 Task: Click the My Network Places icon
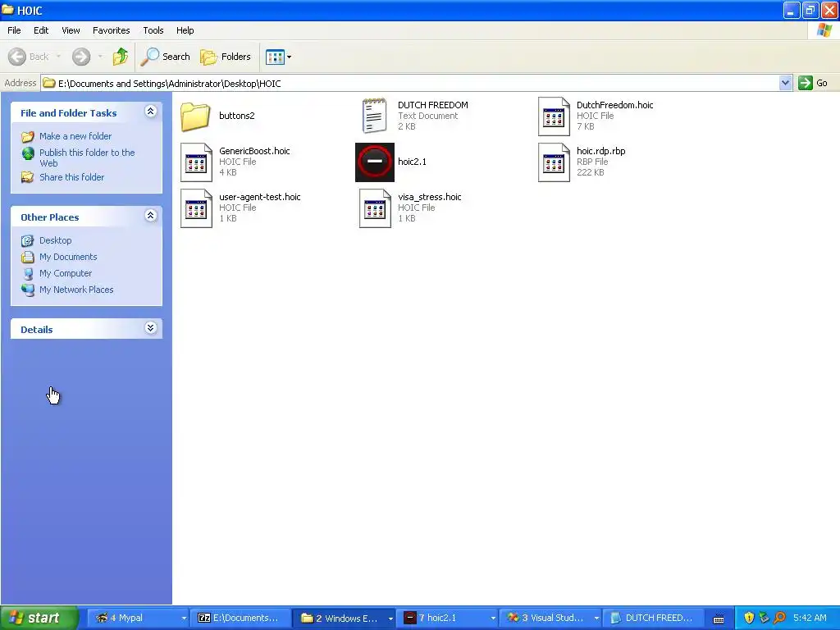(28, 290)
